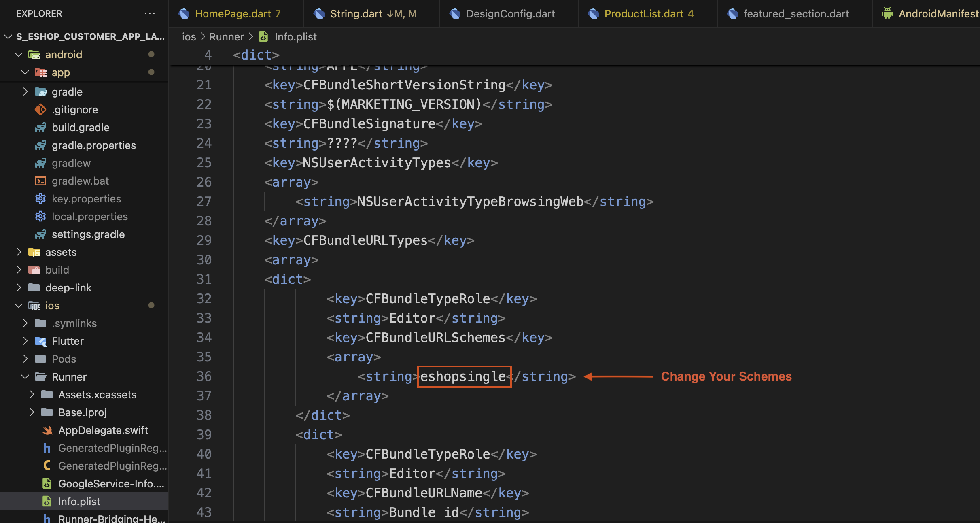Screen dimensions: 980x523
Task: Expand the Assets.xcassets folder
Action: [x=32, y=394]
